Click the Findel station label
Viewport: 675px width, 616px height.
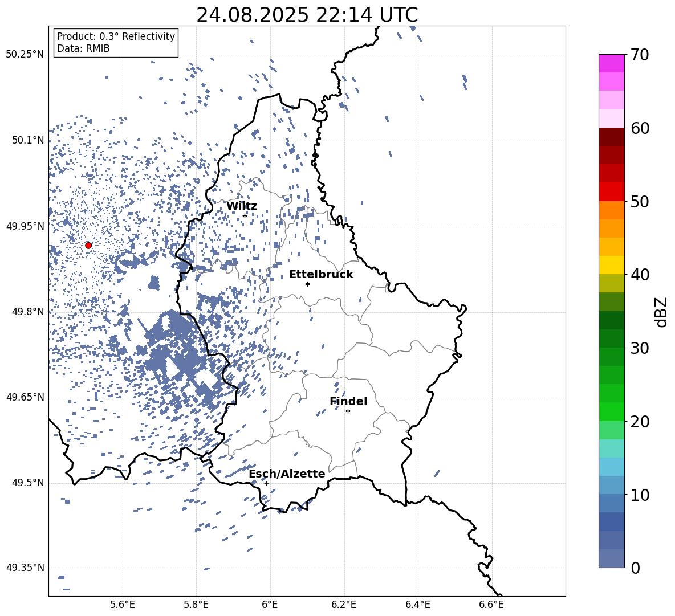(x=348, y=401)
